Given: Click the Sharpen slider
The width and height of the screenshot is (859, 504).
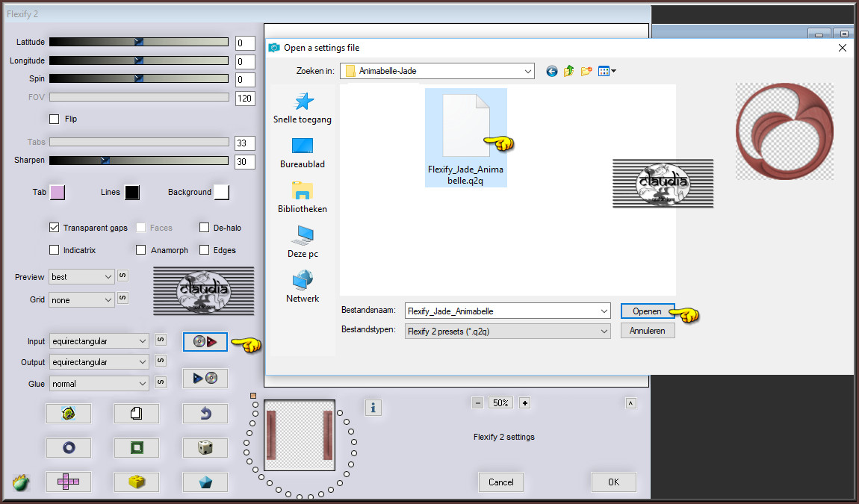Looking at the screenshot, I should [x=139, y=160].
